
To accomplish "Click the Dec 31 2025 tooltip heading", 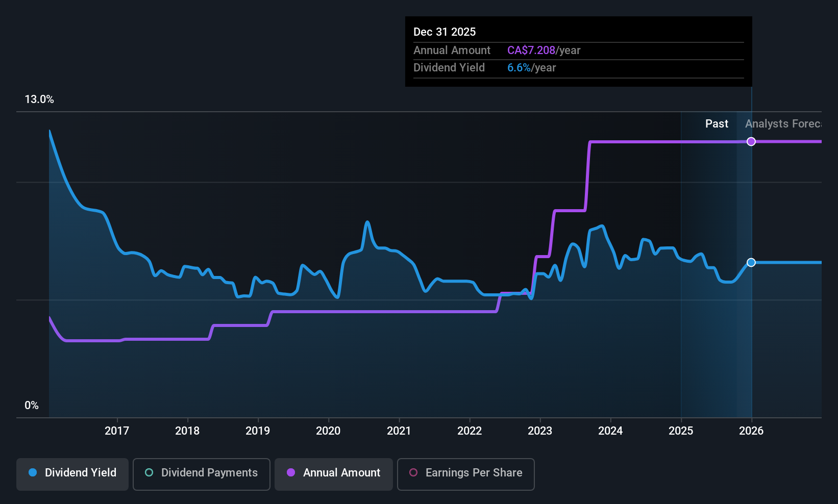I will click(445, 32).
